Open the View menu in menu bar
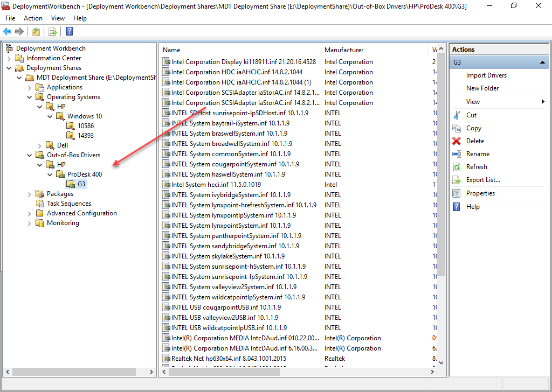Screen dimensions: 552x392 point(58,18)
